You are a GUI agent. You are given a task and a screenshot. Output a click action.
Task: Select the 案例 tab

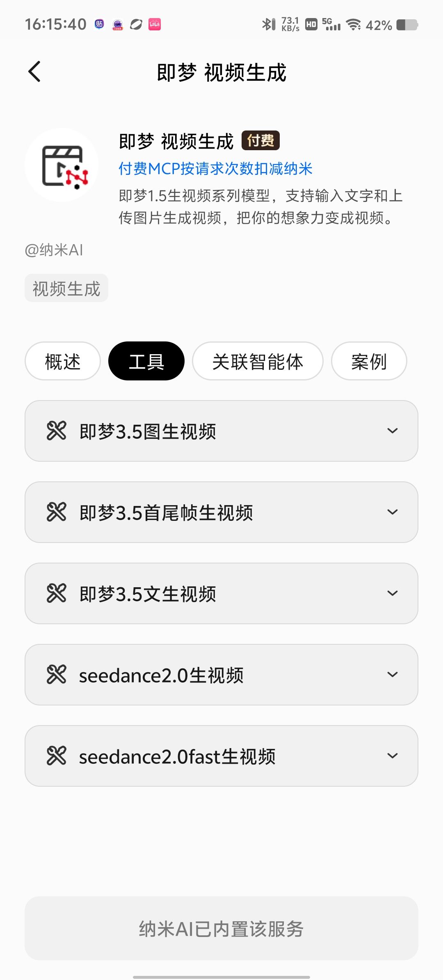369,361
